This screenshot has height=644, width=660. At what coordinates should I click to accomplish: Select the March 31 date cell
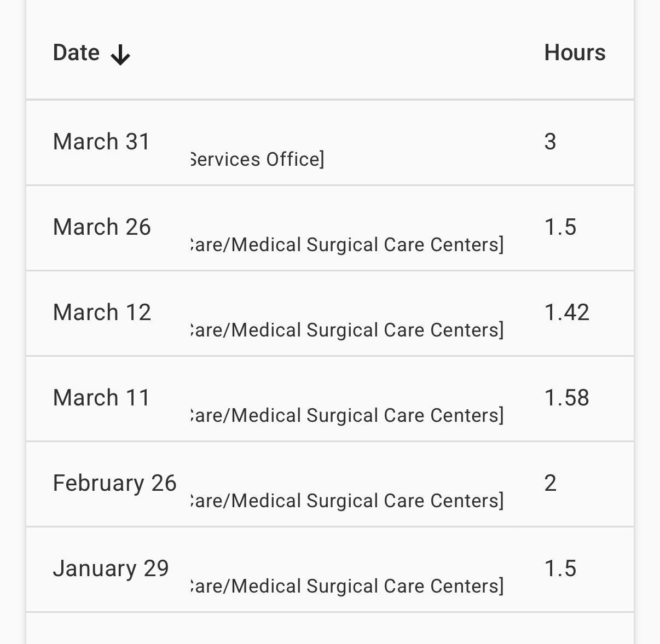coord(102,142)
